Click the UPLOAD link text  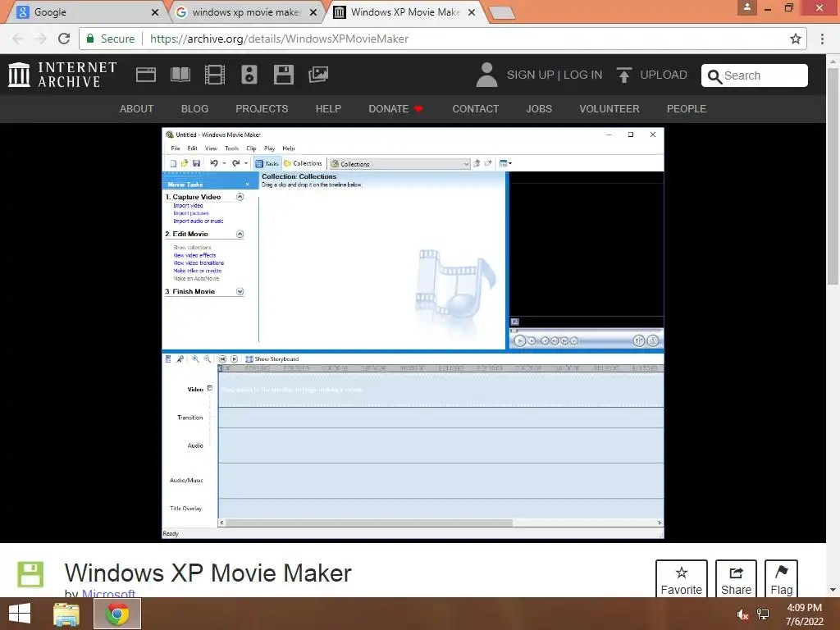(663, 75)
